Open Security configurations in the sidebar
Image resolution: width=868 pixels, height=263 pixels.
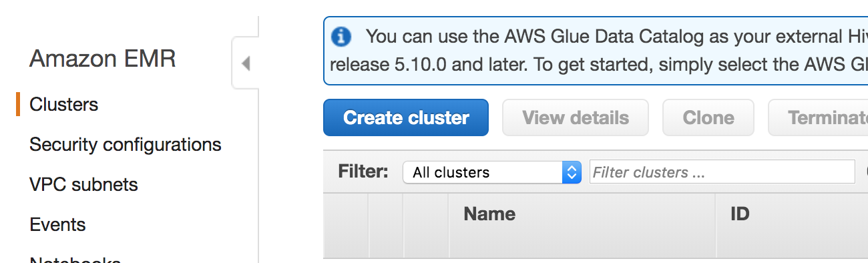126,145
